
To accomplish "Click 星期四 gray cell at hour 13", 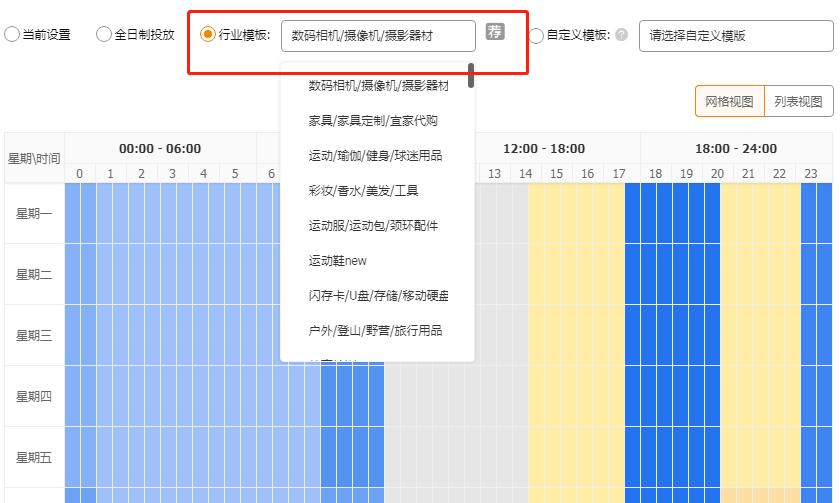I will pyautogui.click(x=489, y=396).
